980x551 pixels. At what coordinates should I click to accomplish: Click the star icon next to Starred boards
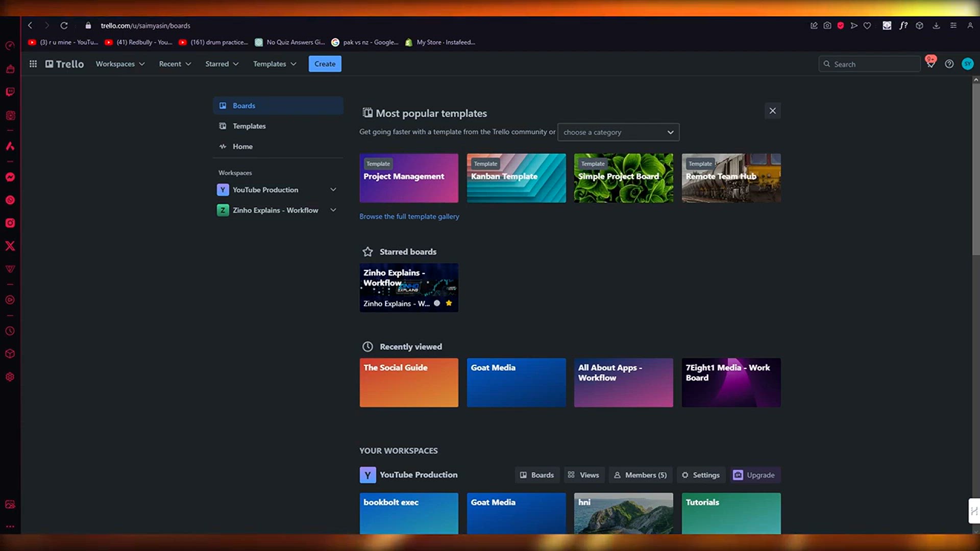(367, 252)
